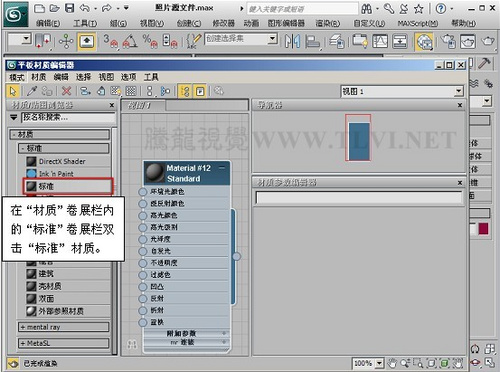The width and height of the screenshot is (500, 372).
Task: Click Layout All vertical icon
Action: click(x=150, y=91)
